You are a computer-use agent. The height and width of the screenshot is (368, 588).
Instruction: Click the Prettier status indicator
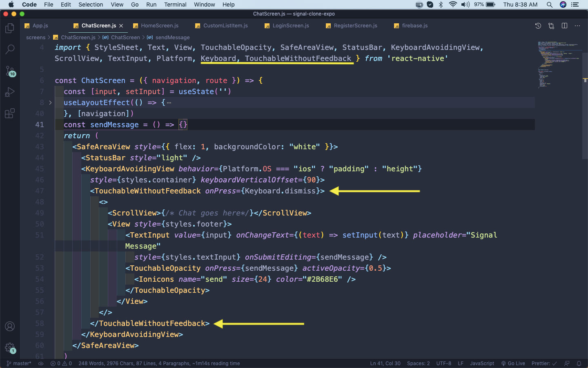click(x=544, y=363)
